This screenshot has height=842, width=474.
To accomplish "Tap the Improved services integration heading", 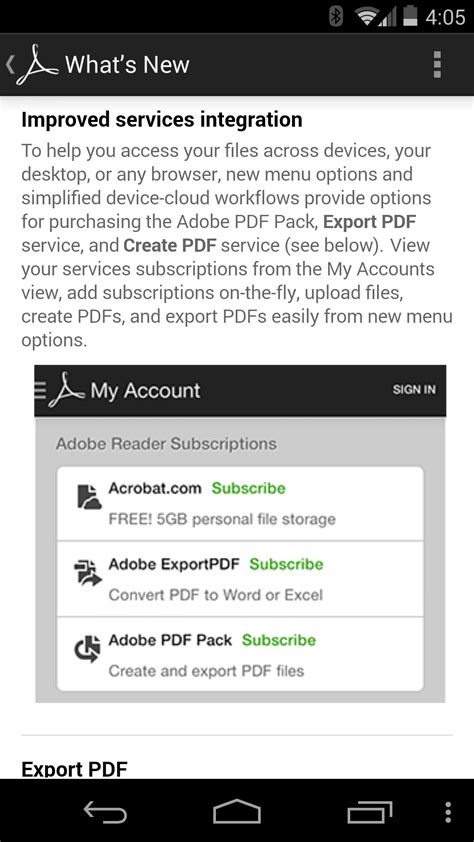I will coord(162,120).
